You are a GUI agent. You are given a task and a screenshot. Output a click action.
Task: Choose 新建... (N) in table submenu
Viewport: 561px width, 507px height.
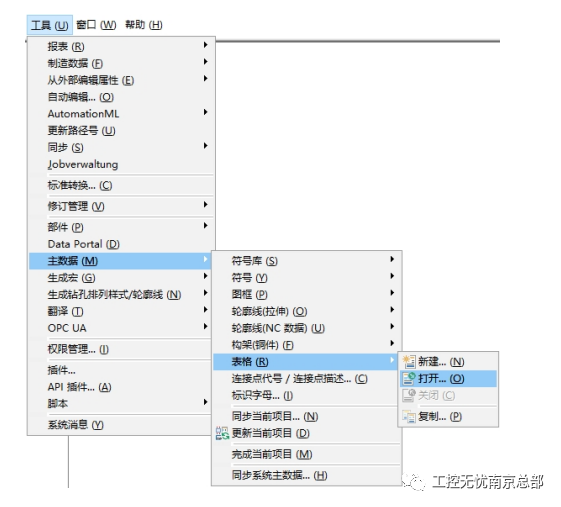448,362
